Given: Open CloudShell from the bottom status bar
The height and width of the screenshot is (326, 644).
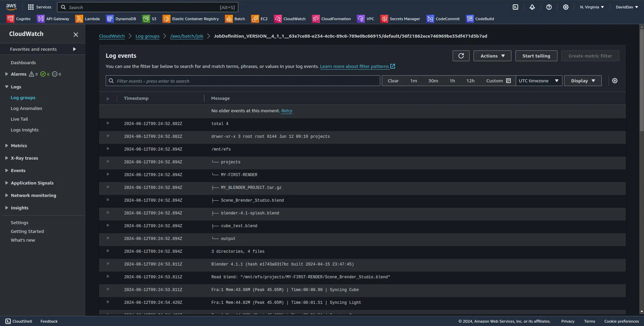Looking at the screenshot, I should click(x=19, y=321).
